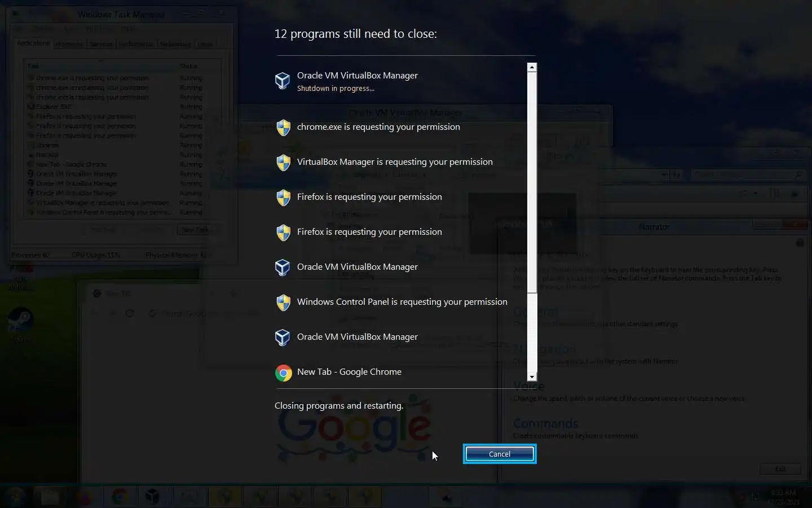The height and width of the screenshot is (508, 812).
Task: Open Services tab in Task Manager
Action: (x=101, y=44)
